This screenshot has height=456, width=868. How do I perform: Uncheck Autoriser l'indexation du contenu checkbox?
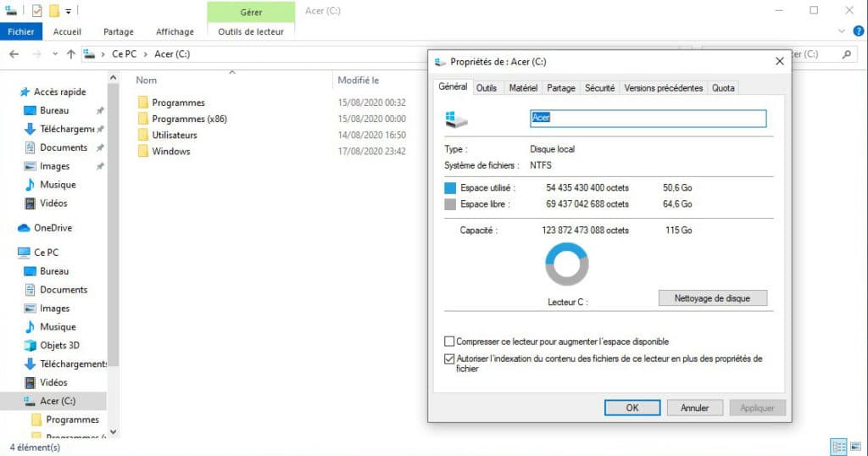tap(449, 359)
